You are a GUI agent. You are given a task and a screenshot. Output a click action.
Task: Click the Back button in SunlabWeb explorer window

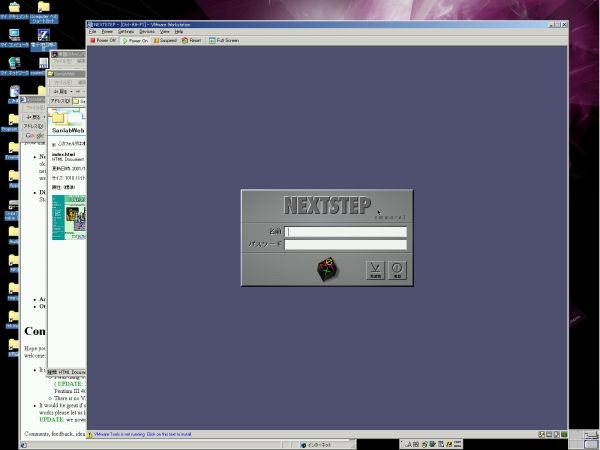61,91
